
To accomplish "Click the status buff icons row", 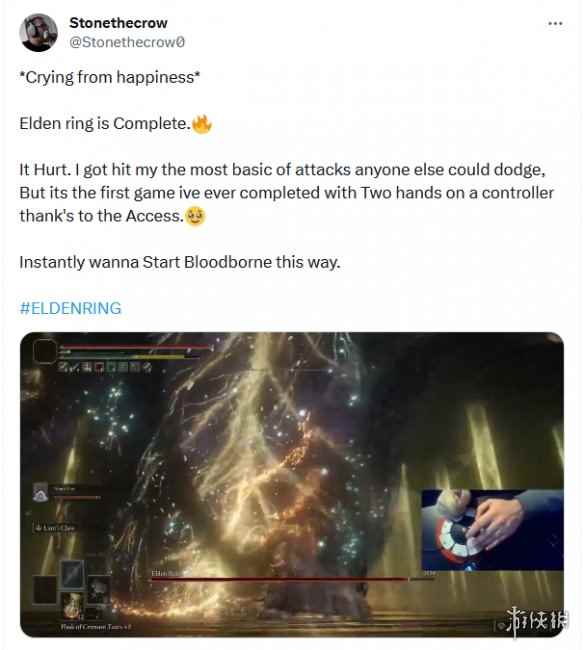I will [x=106, y=366].
